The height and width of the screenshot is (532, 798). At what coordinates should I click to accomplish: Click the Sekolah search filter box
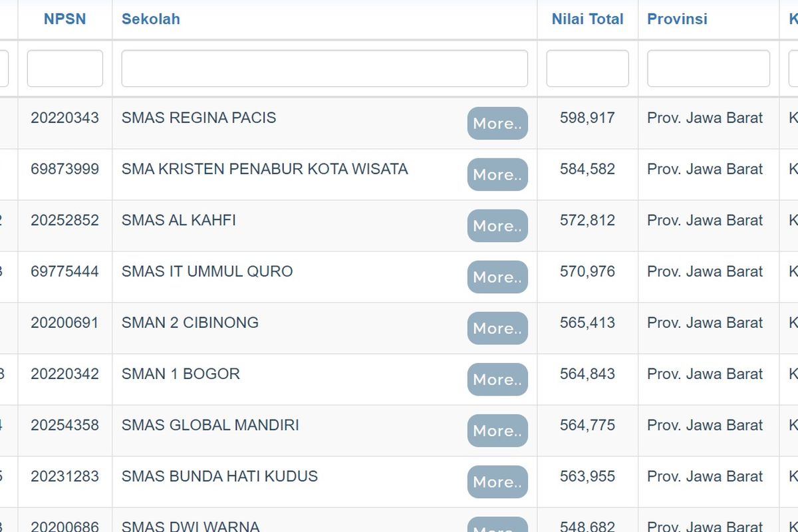tap(324, 68)
